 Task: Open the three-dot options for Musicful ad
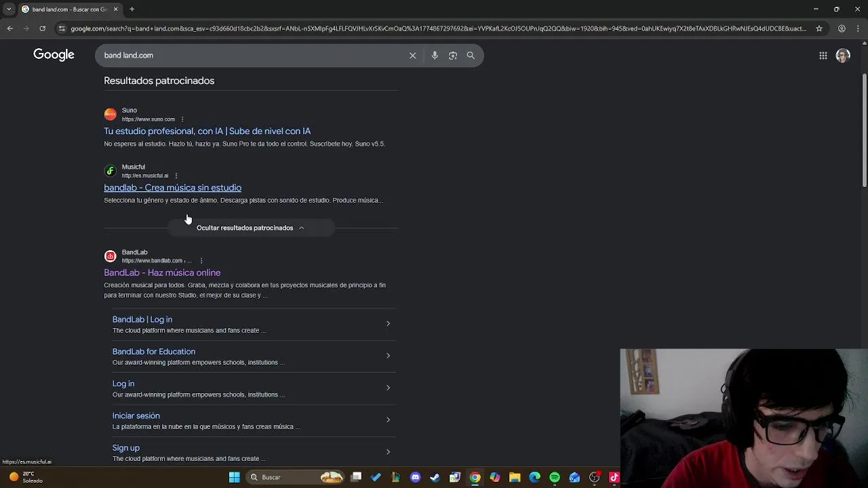[176, 176]
